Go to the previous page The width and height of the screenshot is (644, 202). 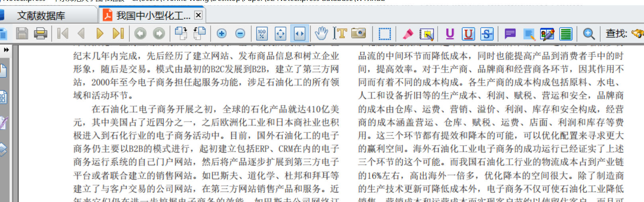(81, 34)
